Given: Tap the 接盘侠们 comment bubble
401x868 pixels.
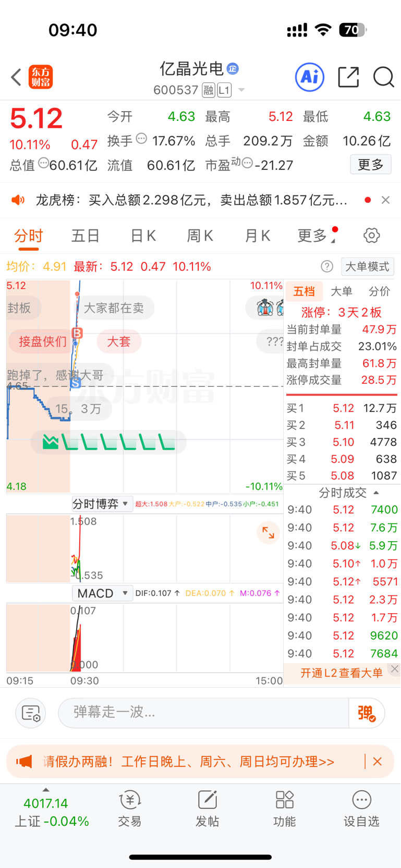Looking at the screenshot, I should click(x=43, y=341).
